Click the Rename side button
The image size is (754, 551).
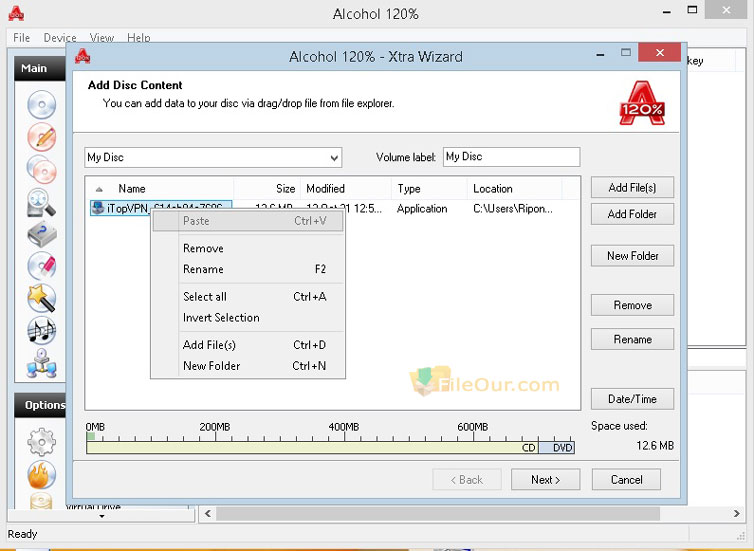click(x=632, y=339)
